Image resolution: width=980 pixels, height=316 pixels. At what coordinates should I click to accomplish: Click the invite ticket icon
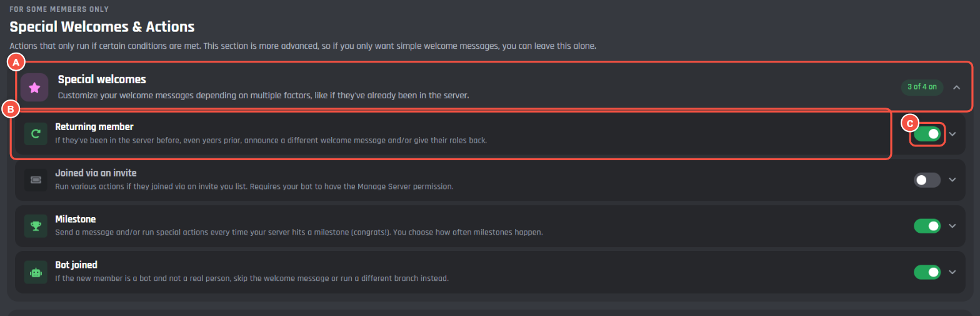point(36,180)
